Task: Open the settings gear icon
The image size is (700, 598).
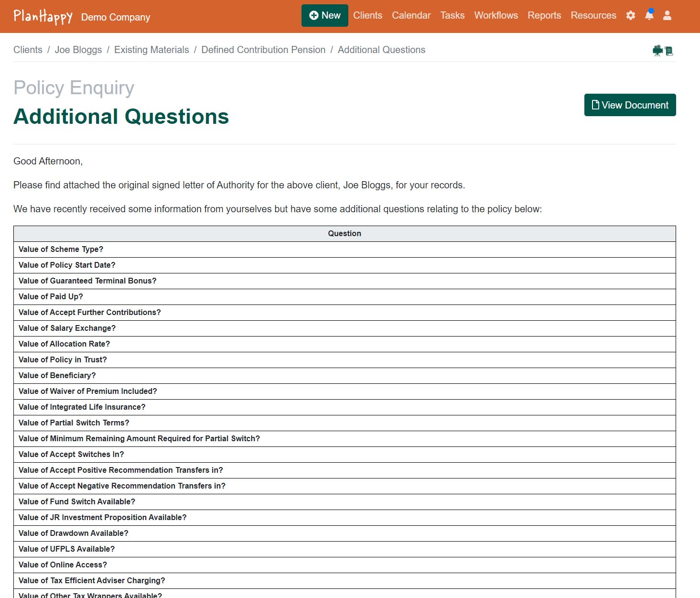Action: point(631,15)
